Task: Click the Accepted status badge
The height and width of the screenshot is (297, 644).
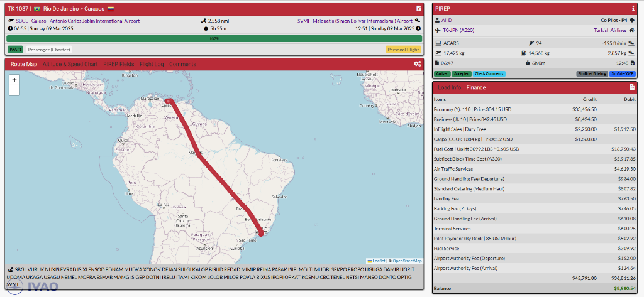Action: (462, 74)
